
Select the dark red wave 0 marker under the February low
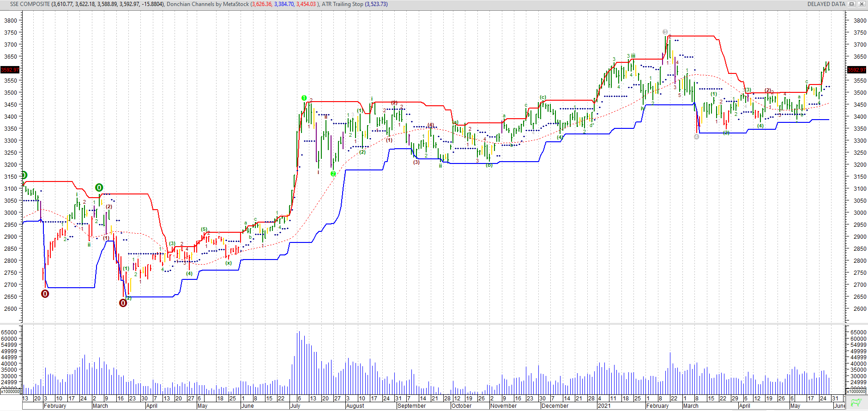click(45, 294)
